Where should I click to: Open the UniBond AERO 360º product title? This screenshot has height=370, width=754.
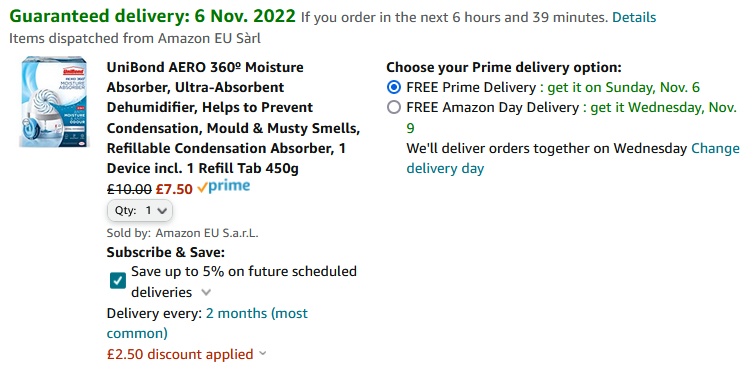(x=233, y=118)
